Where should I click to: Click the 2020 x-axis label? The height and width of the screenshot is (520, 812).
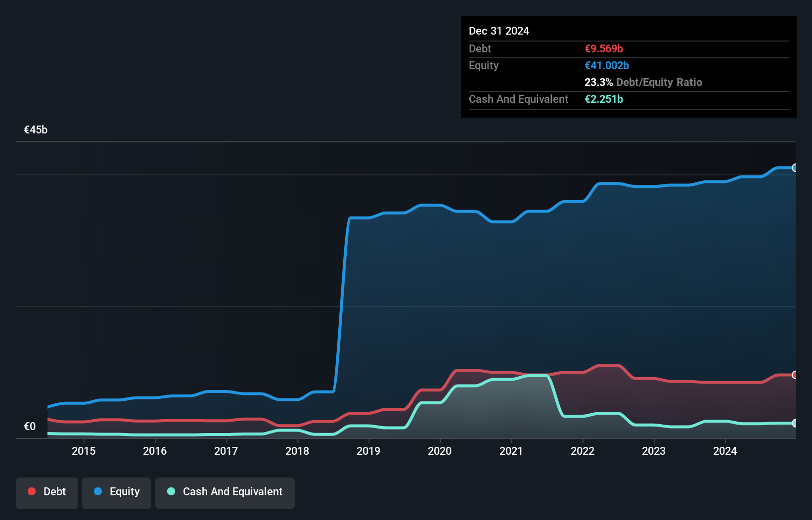tap(440, 451)
